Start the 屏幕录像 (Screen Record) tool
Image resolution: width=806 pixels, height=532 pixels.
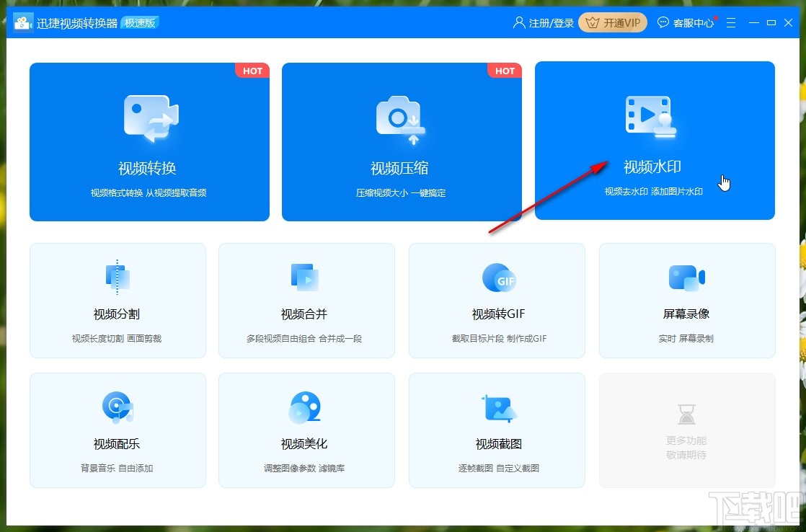point(686,301)
